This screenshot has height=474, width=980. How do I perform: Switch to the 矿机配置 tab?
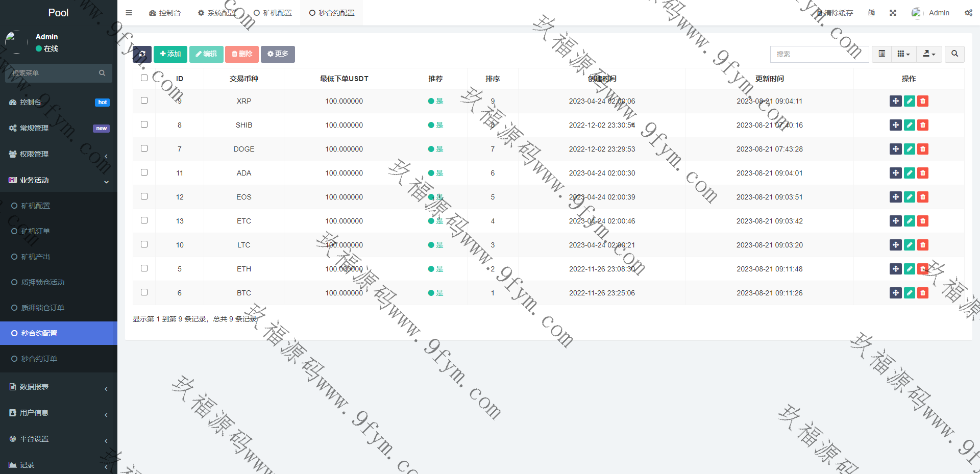click(273, 13)
